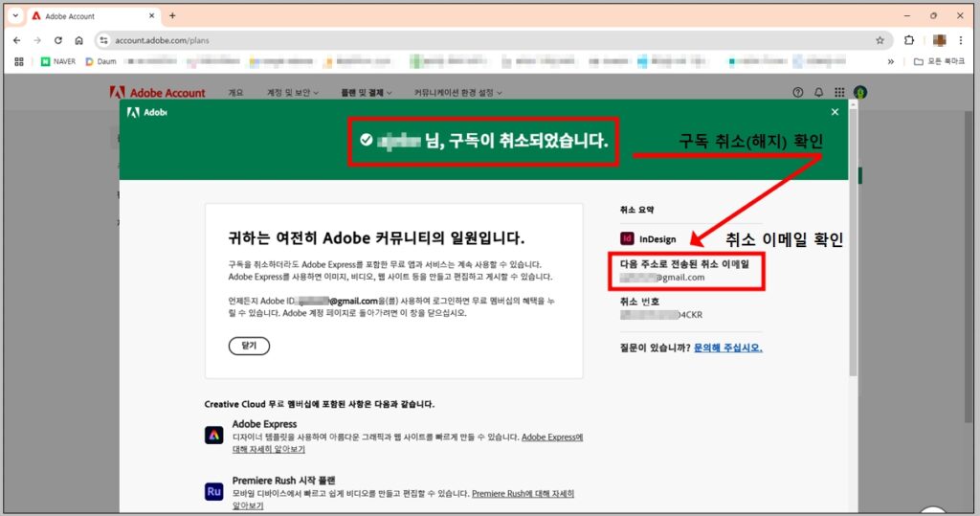The width and height of the screenshot is (980, 516).
Task: Open the apps grid bookmark icon
Action: point(19,61)
